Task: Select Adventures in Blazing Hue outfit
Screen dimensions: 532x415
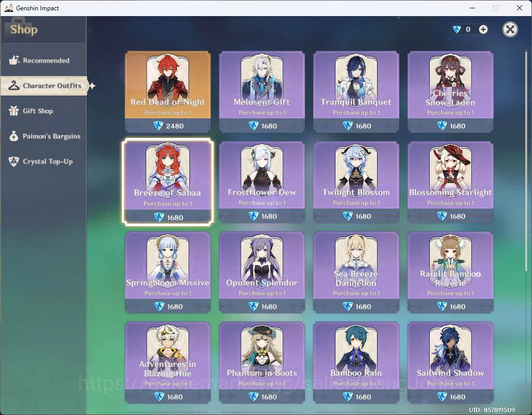Action: (167, 363)
